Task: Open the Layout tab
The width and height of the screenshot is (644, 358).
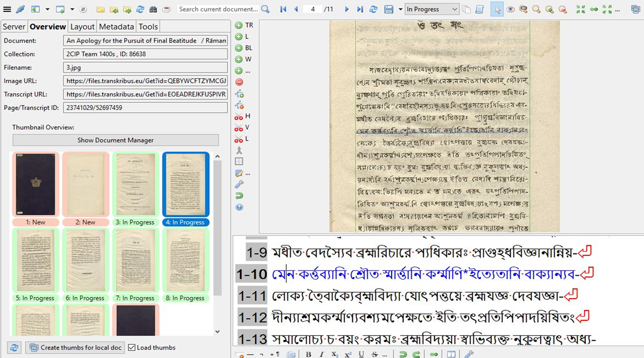Action: [x=82, y=27]
